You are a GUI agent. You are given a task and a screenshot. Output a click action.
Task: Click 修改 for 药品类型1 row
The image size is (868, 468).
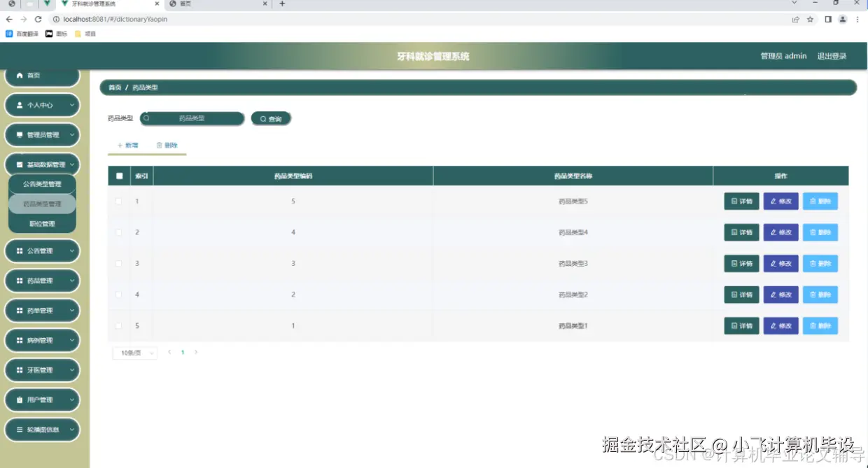pyautogui.click(x=780, y=326)
